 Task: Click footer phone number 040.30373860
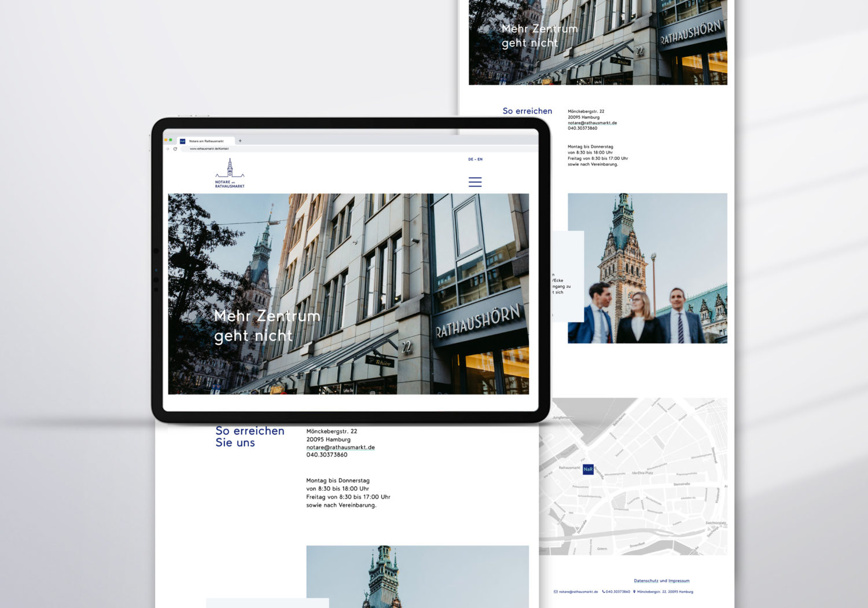tap(618, 592)
